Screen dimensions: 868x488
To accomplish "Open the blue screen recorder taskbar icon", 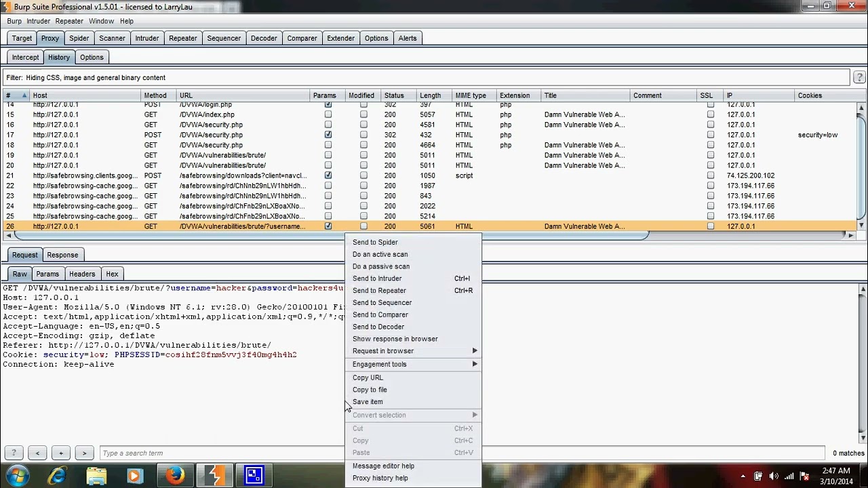I will point(254,476).
